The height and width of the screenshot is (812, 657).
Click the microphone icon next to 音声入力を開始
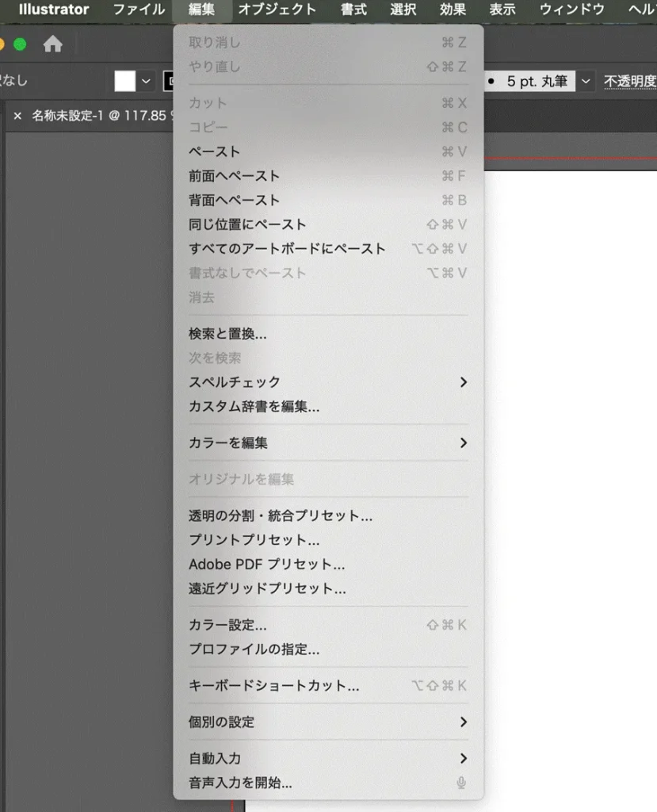coord(460,784)
